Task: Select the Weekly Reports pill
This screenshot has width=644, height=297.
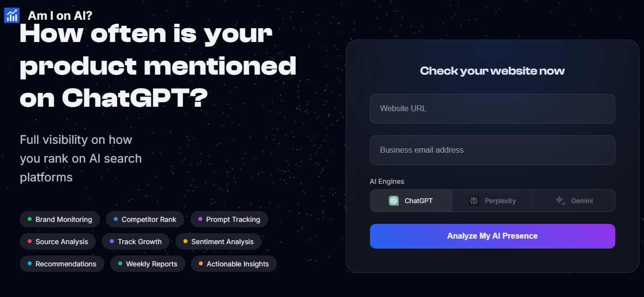Action: click(x=148, y=264)
